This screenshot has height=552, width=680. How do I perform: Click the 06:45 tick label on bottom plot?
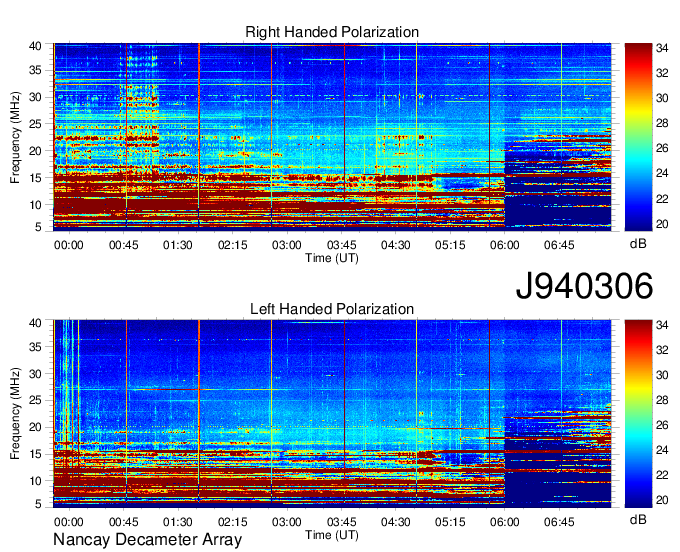(x=559, y=522)
